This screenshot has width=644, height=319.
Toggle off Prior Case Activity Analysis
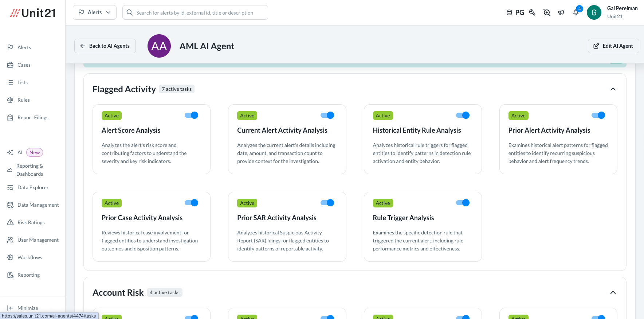tap(191, 203)
